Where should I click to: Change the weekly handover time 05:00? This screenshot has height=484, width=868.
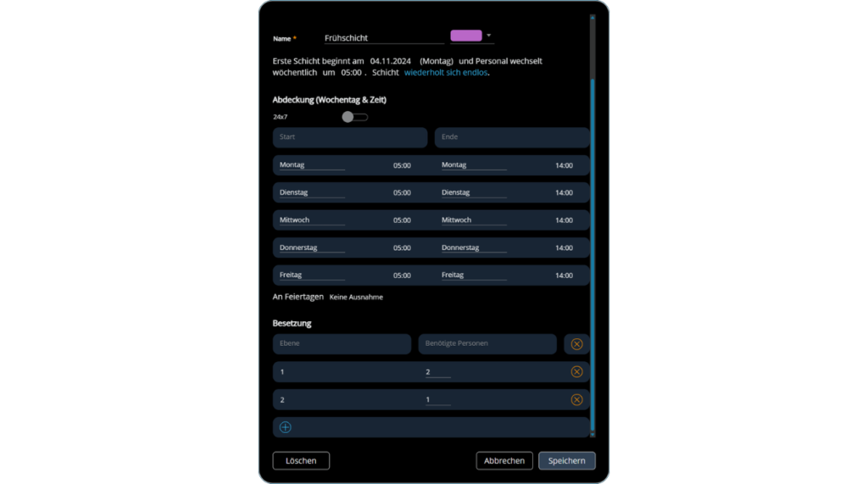click(351, 73)
